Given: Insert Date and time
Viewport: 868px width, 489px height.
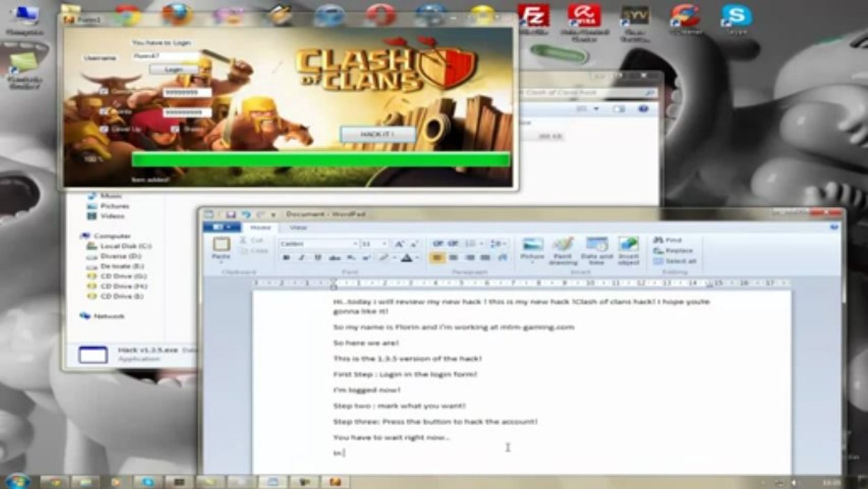Looking at the screenshot, I should 597,251.
